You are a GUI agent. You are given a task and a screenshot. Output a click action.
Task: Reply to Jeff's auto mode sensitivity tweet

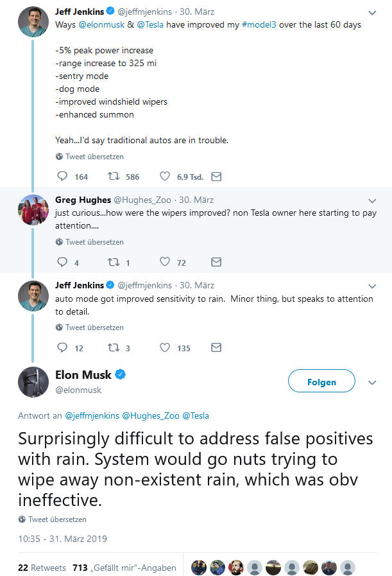point(62,347)
